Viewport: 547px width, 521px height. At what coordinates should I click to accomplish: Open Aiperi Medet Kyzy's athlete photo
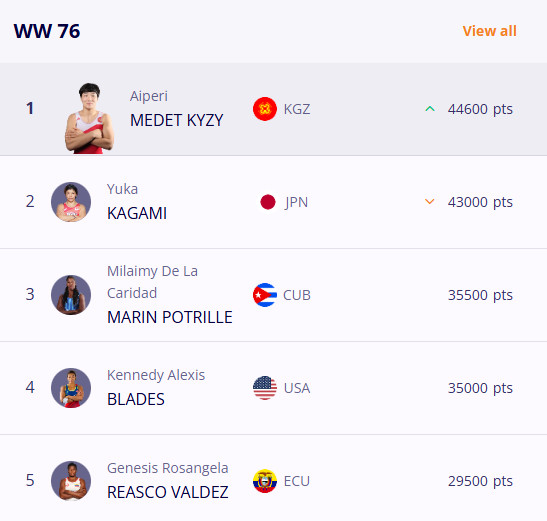coord(89,118)
